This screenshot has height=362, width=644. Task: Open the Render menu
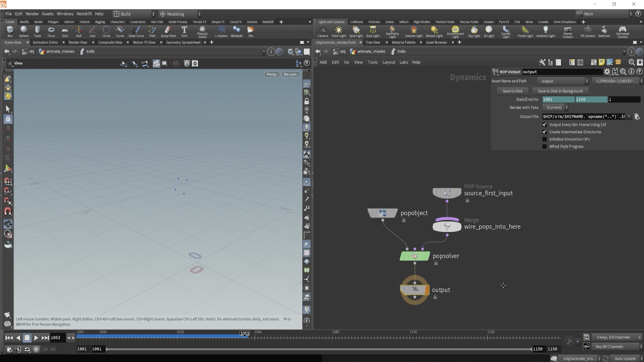pyautogui.click(x=32, y=14)
